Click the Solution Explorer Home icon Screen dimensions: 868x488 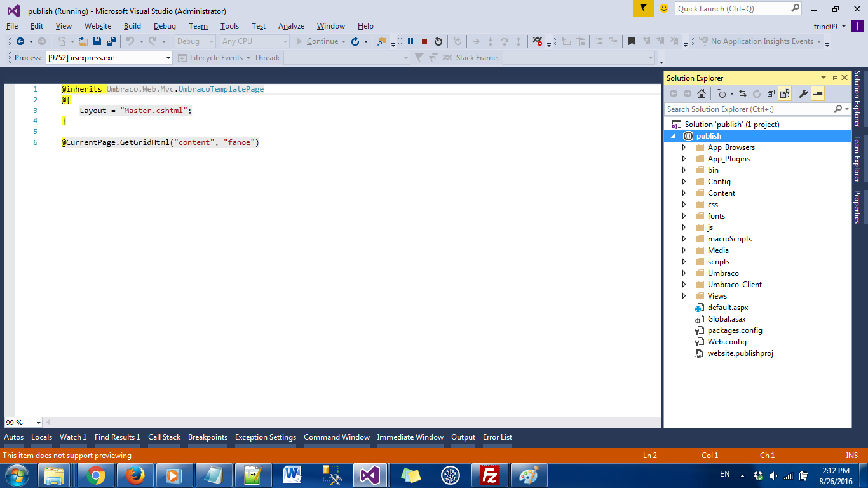(702, 93)
